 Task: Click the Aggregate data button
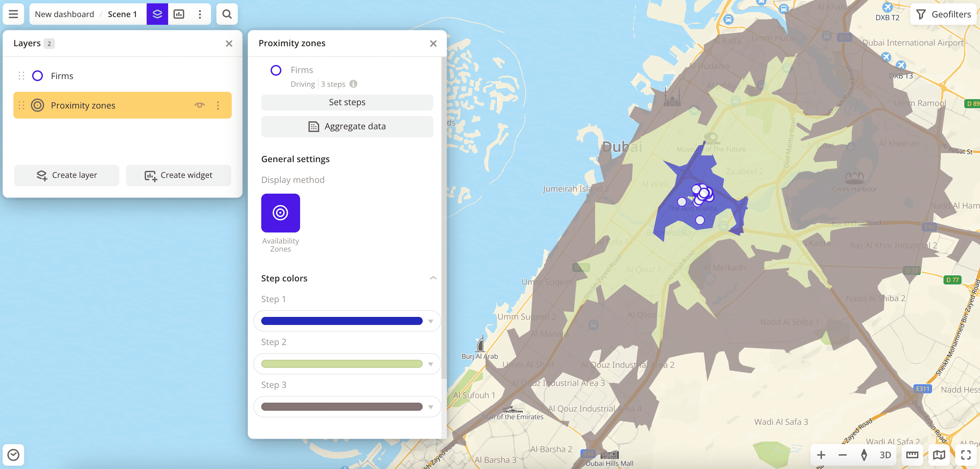[x=347, y=126]
